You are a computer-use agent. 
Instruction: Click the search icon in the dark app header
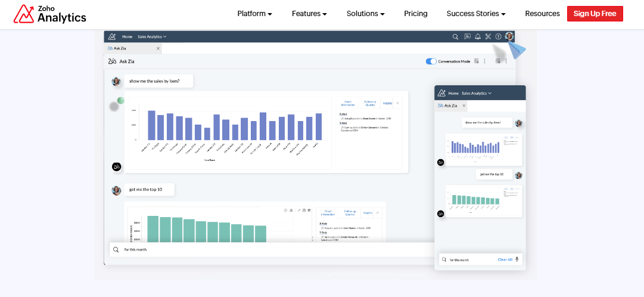coord(455,36)
